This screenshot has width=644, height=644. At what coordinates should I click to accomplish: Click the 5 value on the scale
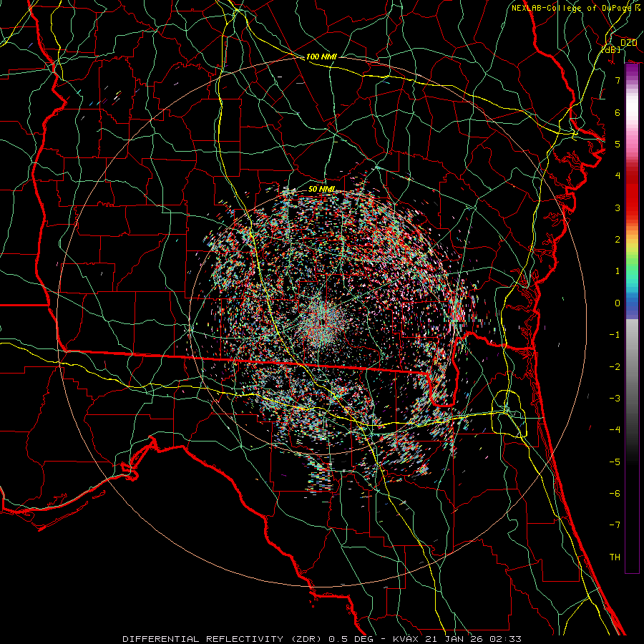618,144
